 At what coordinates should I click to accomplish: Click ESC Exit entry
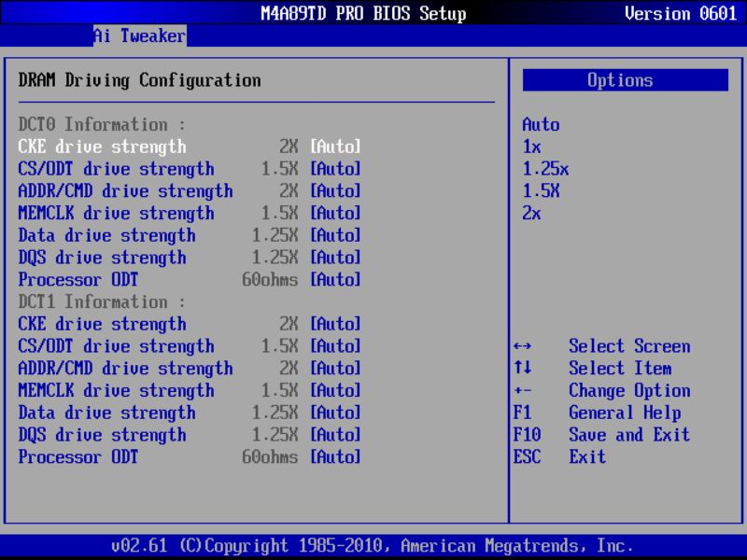pos(579,457)
